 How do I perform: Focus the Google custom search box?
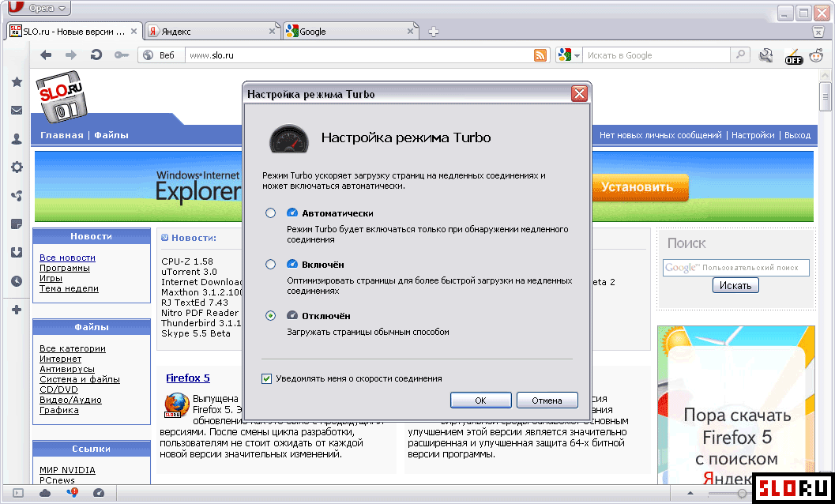(x=736, y=268)
